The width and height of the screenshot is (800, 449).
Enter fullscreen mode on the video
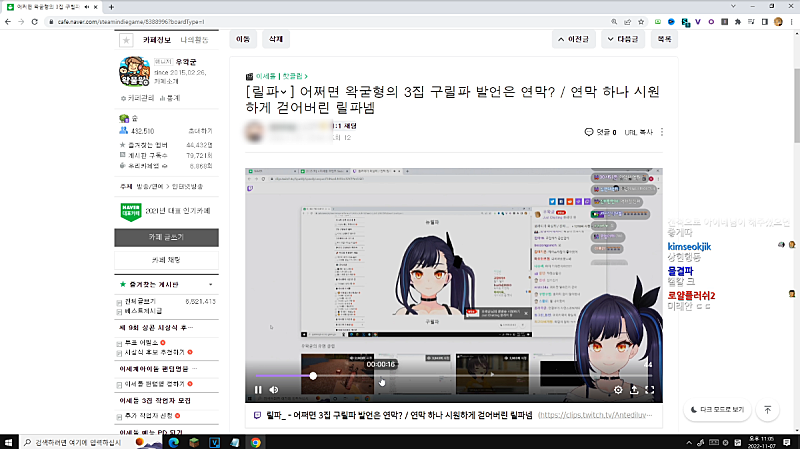point(650,390)
